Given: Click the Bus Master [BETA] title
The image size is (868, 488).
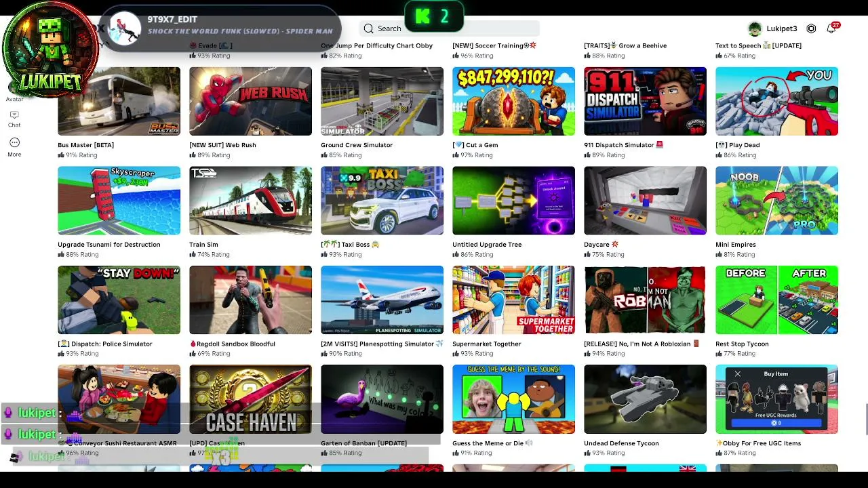Looking at the screenshot, I should (x=85, y=145).
